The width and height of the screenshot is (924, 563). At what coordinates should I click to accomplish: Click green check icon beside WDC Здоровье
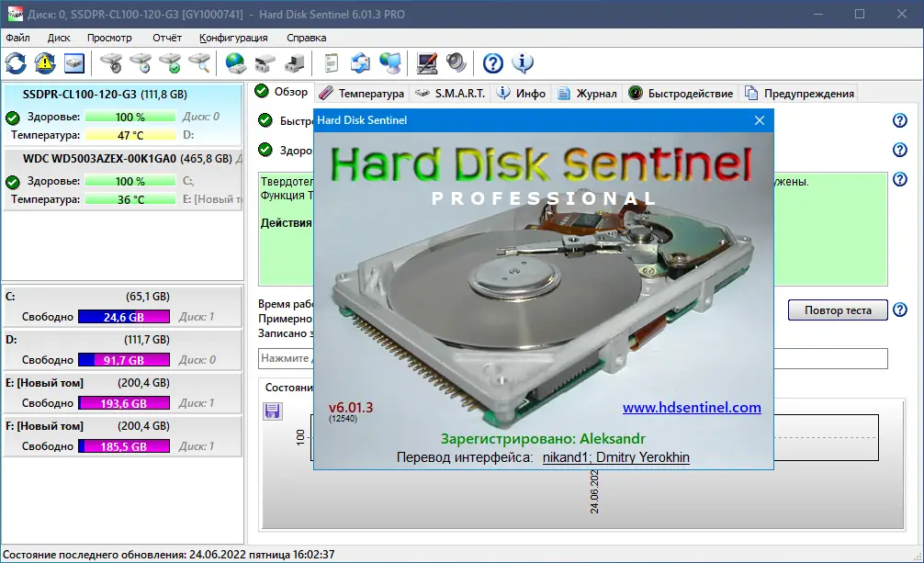[13, 182]
